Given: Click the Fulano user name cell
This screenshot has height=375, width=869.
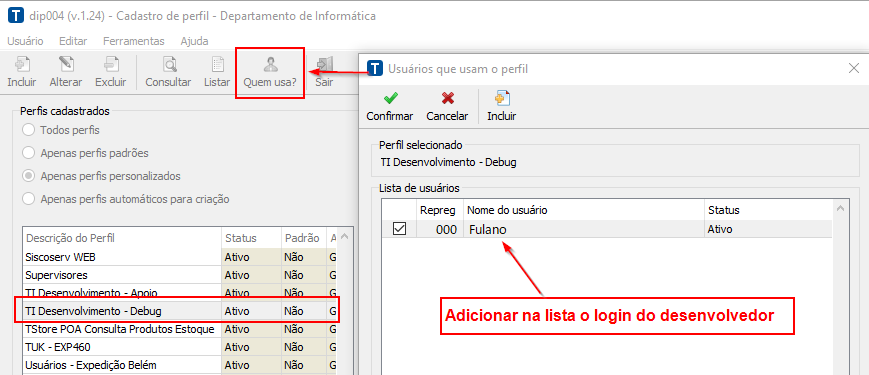Looking at the screenshot, I should tap(584, 229).
